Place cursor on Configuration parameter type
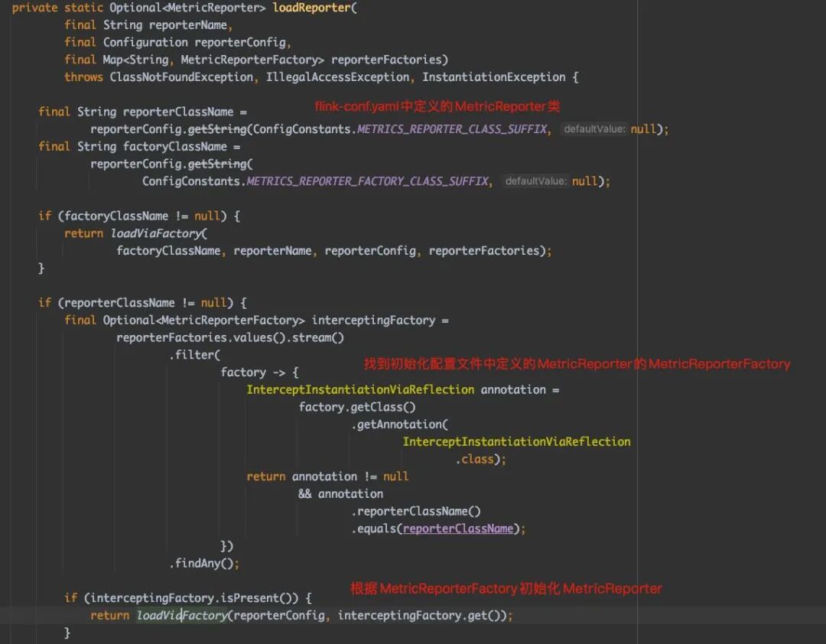This screenshot has height=644, width=826. (x=145, y=43)
